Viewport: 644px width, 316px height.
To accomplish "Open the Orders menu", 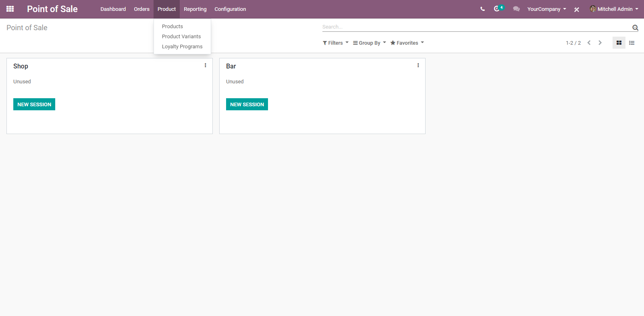I will pyautogui.click(x=142, y=9).
